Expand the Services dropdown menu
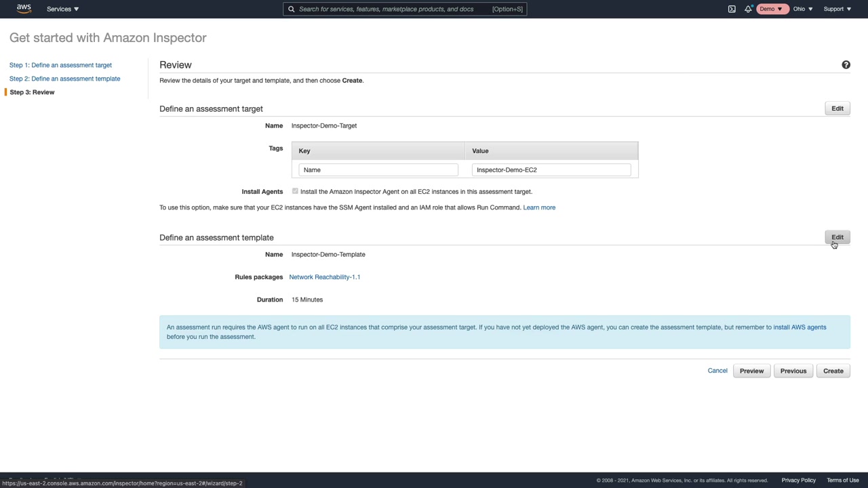Screen dimensions: 868x488 (62, 9)
